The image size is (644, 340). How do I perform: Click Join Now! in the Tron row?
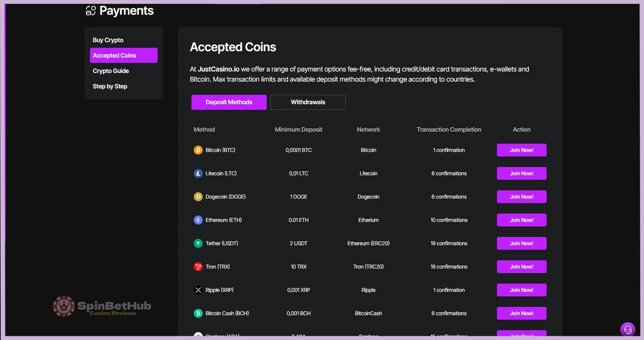522,267
